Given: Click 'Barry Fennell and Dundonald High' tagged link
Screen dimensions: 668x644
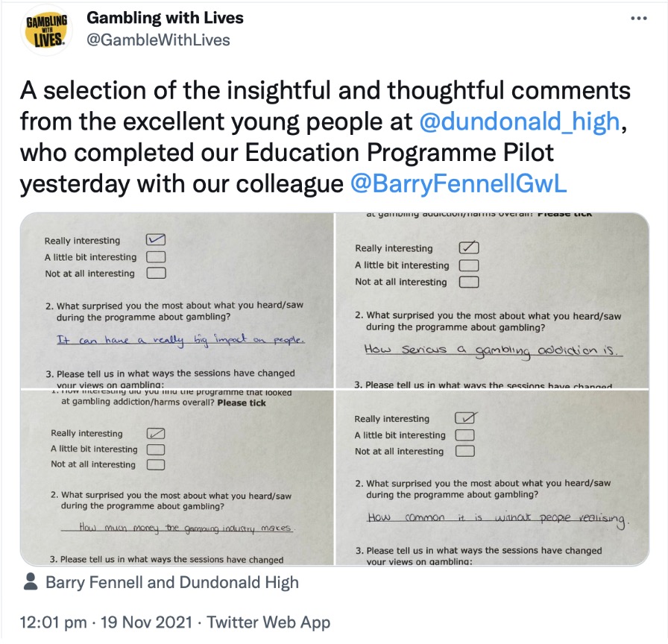Looking at the screenshot, I should (171, 583).
